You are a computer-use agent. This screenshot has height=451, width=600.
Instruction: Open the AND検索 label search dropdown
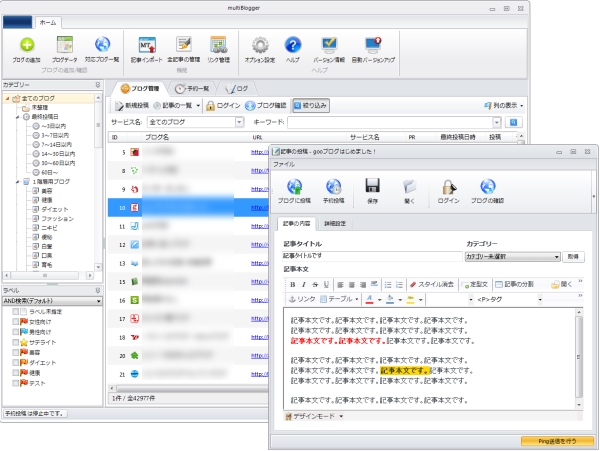point(52,301)
